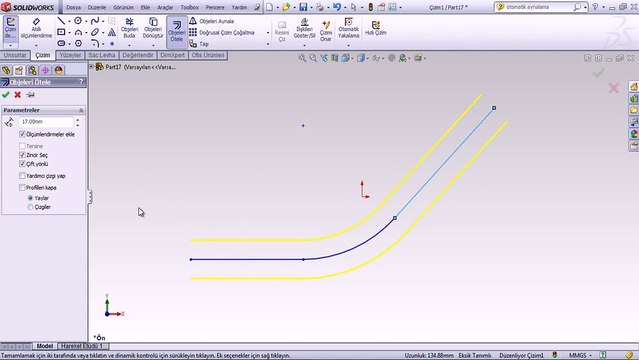Select the Yaylar radio button
639x360 pixels.
click(x=30, y=198)
